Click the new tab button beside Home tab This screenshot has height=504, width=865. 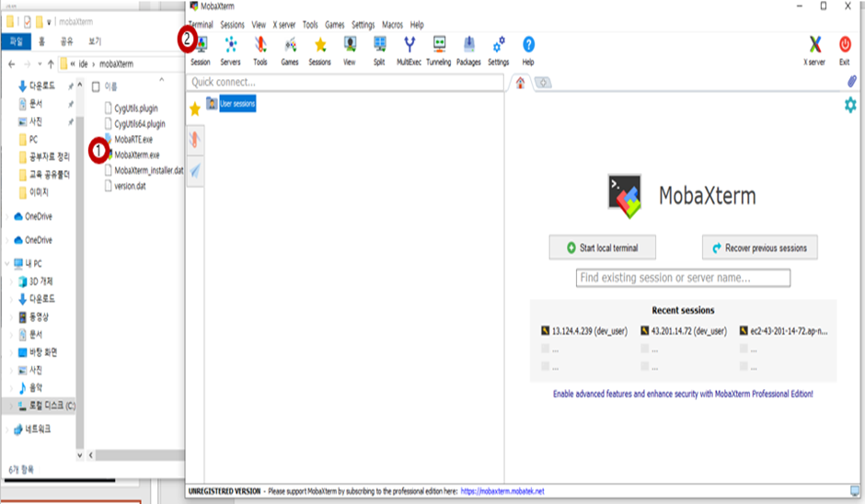point(543,83)
